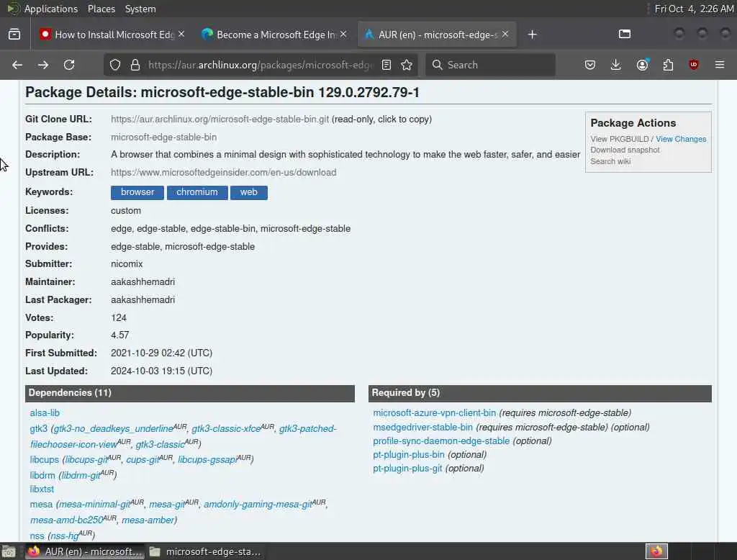Open the List all tabs dropdown button
This screenshot has width=737, height=560.
(x=624, y=34)
